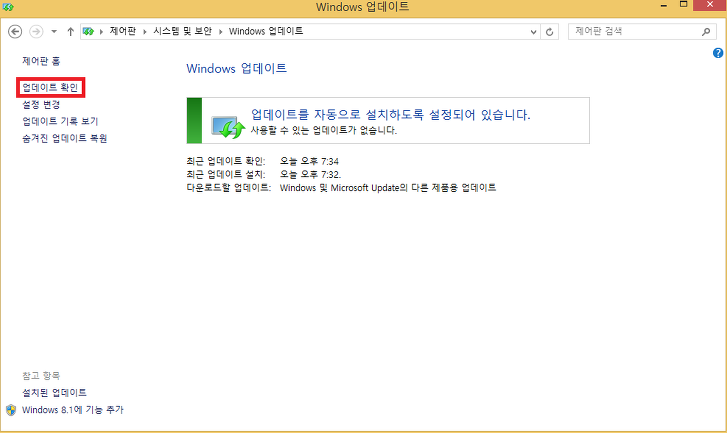
Task: Open 숨겨진 업데이트 복원
Action: tap(64, 138)
